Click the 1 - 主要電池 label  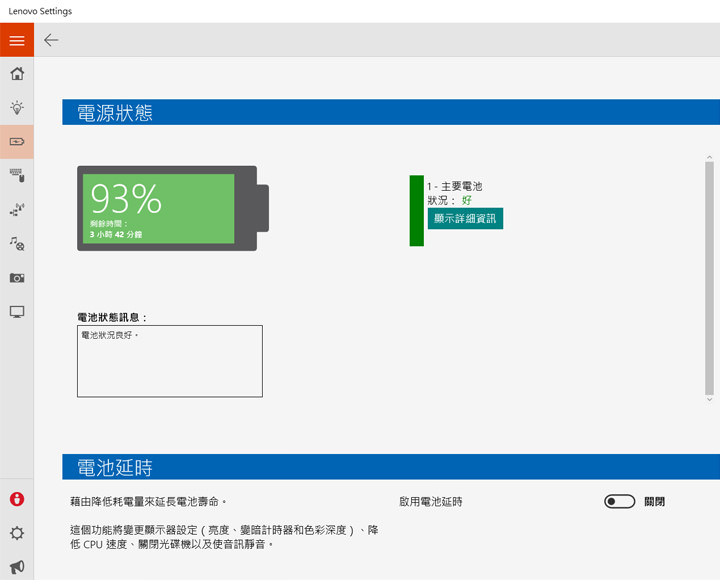click(x=455, y=186)
